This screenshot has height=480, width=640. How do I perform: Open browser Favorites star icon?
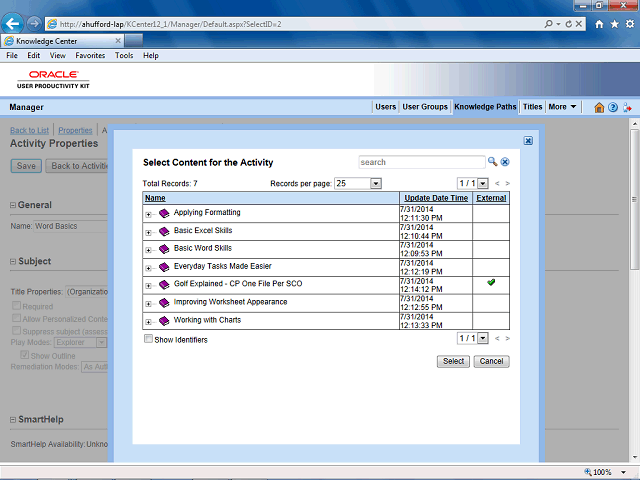(614, 24)
